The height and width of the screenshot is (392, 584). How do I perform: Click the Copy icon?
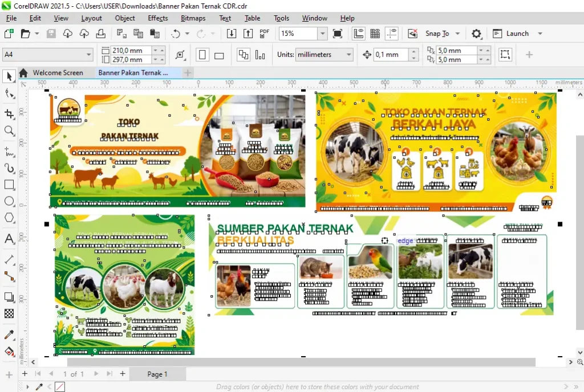[138, 34]
